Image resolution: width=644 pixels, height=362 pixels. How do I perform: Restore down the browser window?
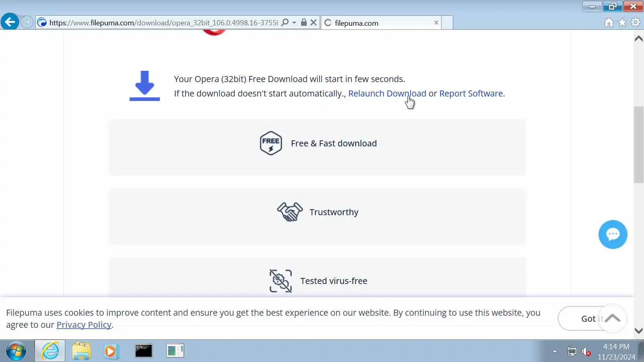tap(613, 6)
